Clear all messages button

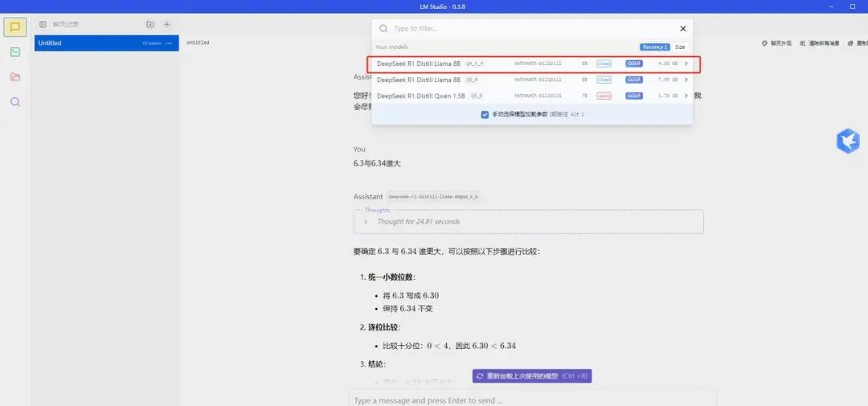(x=820, y=43)
